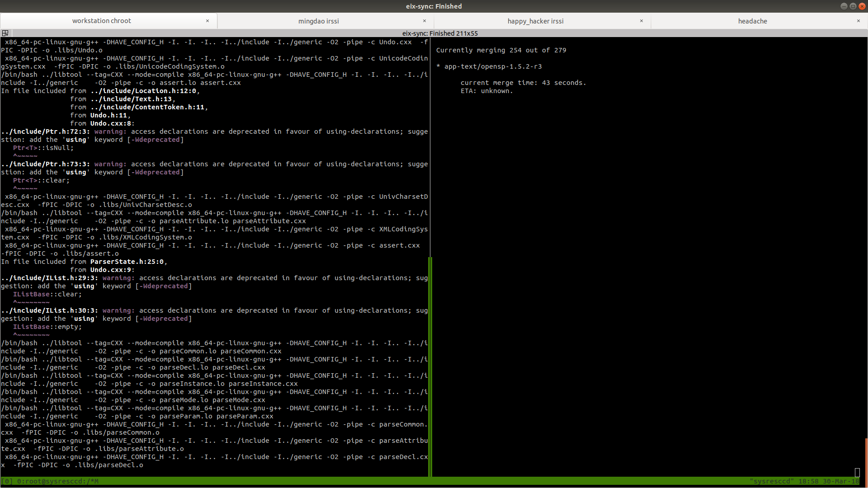Screen dimensions: 868x488
Task: Click the 18:58 time in status bar
Action: click(x=808, y=481)
